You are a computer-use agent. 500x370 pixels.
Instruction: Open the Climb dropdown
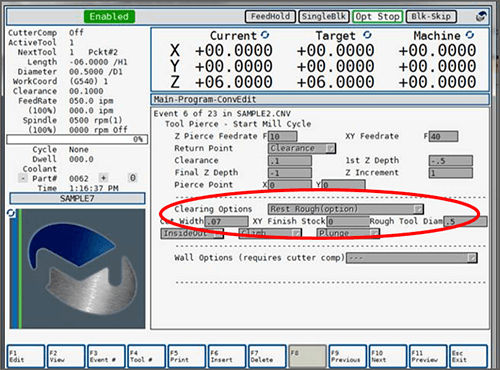(270, 233)
